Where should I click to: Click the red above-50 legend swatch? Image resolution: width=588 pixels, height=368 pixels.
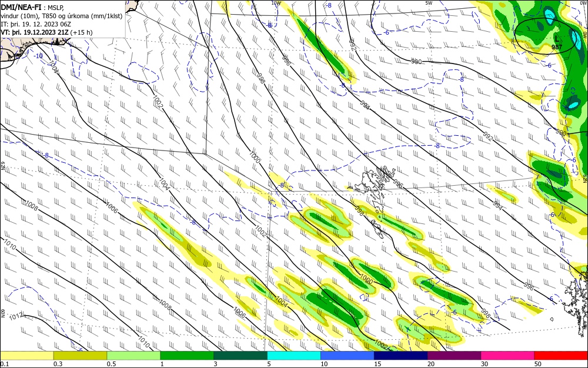[561, 356]
